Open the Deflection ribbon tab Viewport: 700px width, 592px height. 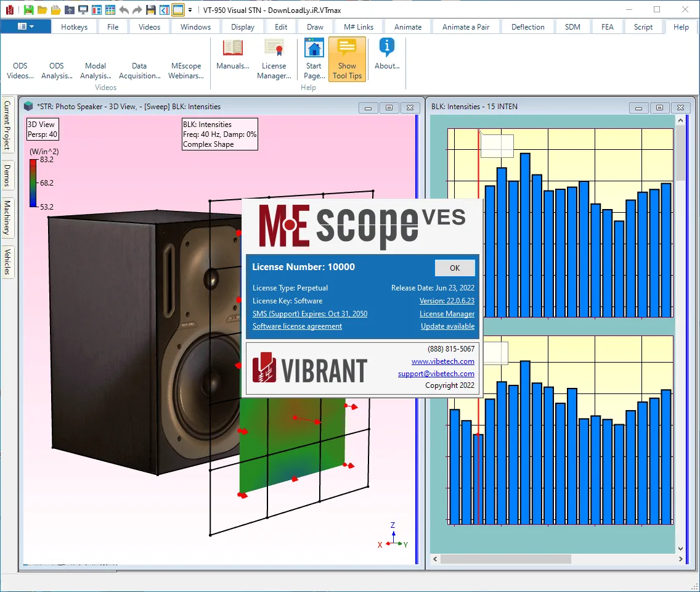[x=527, y=27]
